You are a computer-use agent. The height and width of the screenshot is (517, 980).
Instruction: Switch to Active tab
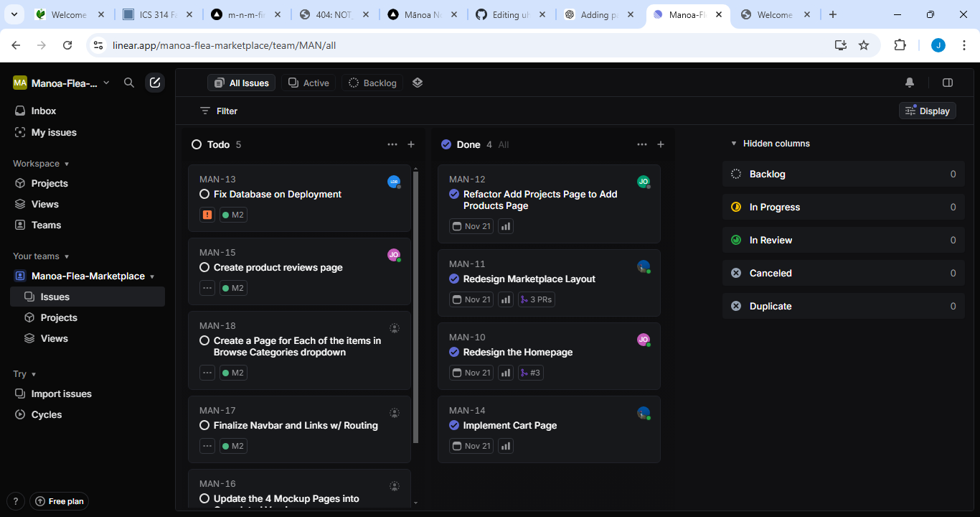tap(308, 83)
